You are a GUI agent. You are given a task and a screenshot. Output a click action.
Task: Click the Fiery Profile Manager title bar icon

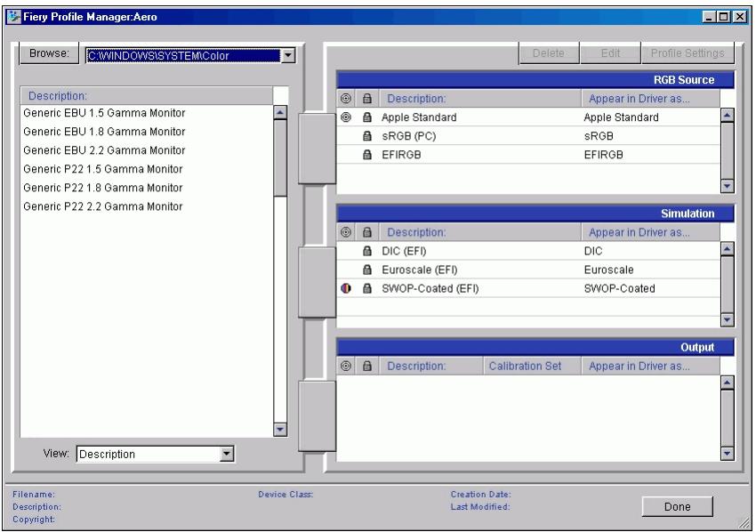point(14,17)
